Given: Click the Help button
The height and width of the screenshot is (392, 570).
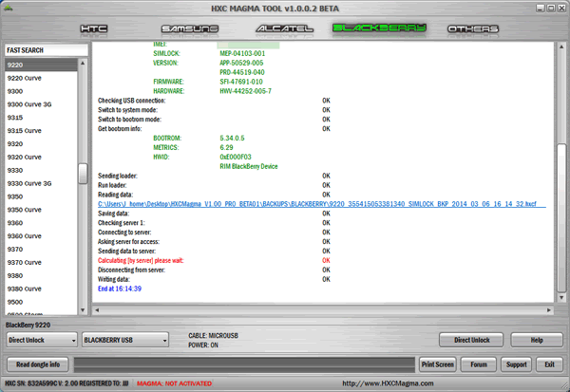Looking at the screenshot, I should point(537,340).
